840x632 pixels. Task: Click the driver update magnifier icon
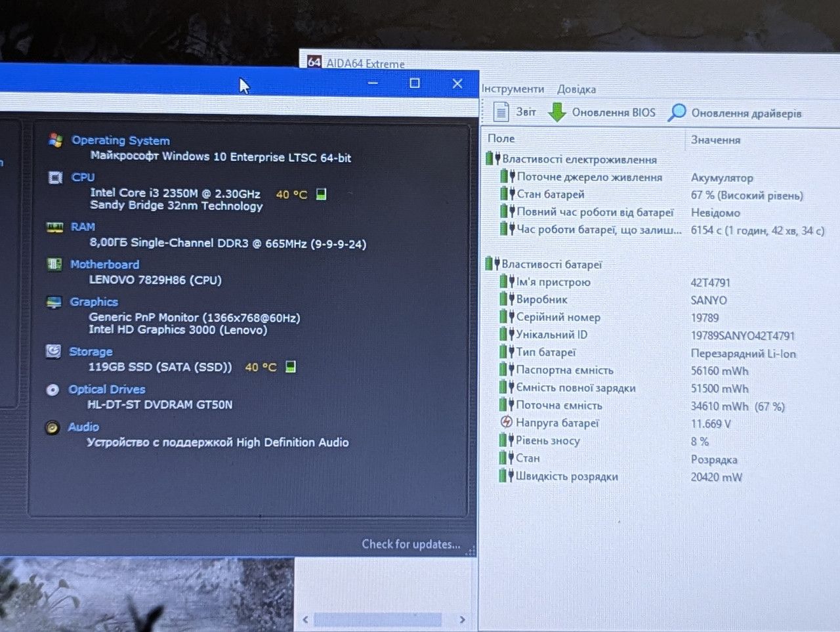coord(677,113)
